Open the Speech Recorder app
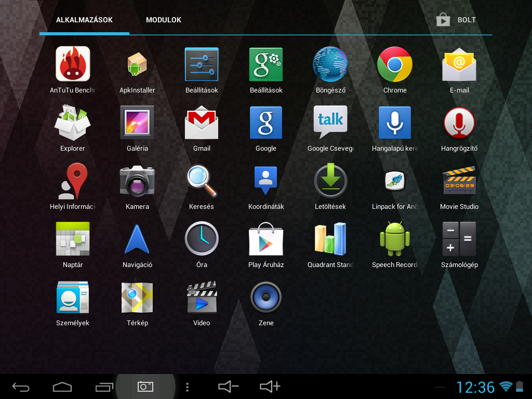The height and width of the screenshot is (399, 532). coord(395,245)
